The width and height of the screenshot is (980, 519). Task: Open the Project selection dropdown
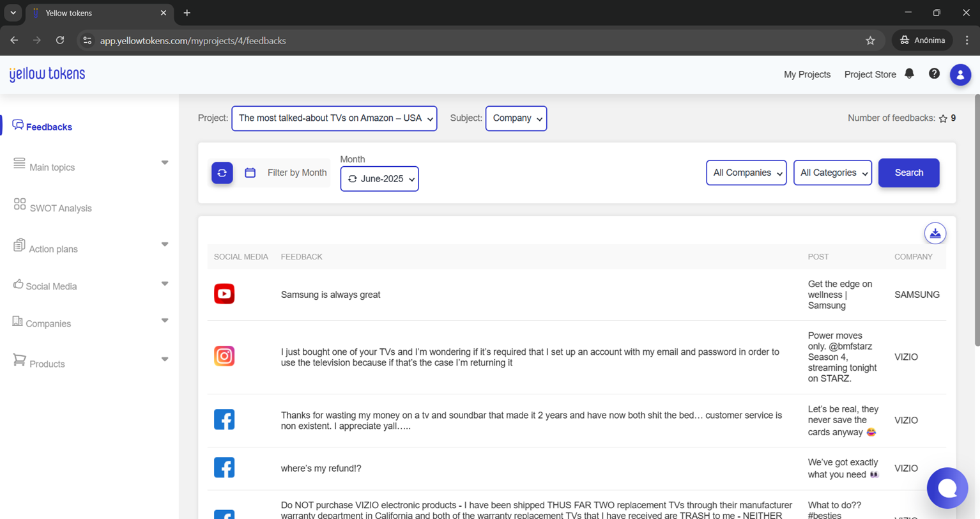pyautogui.click(x=334, y=118)
